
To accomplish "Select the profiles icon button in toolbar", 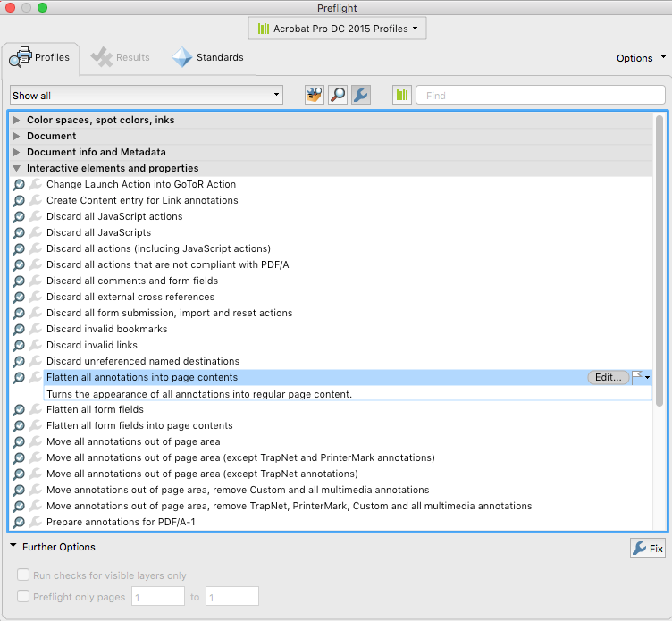I will [x=315, y=95].
